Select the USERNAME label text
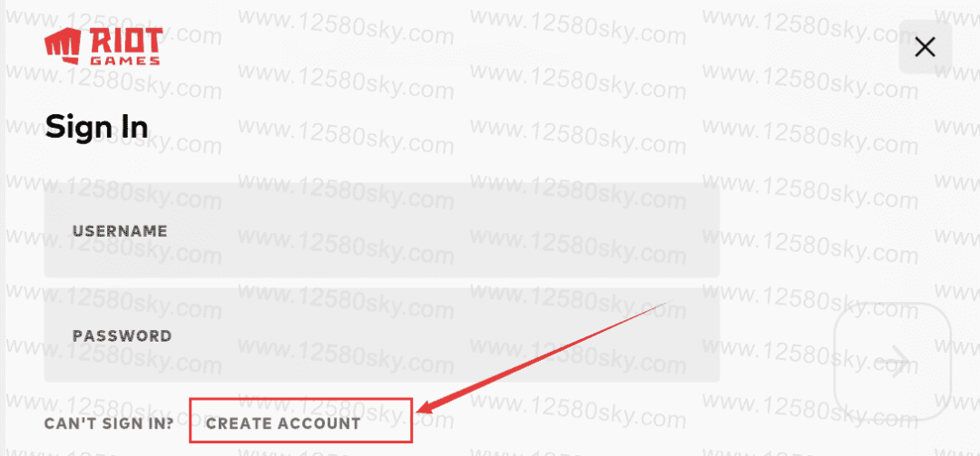 click(120, 231)
